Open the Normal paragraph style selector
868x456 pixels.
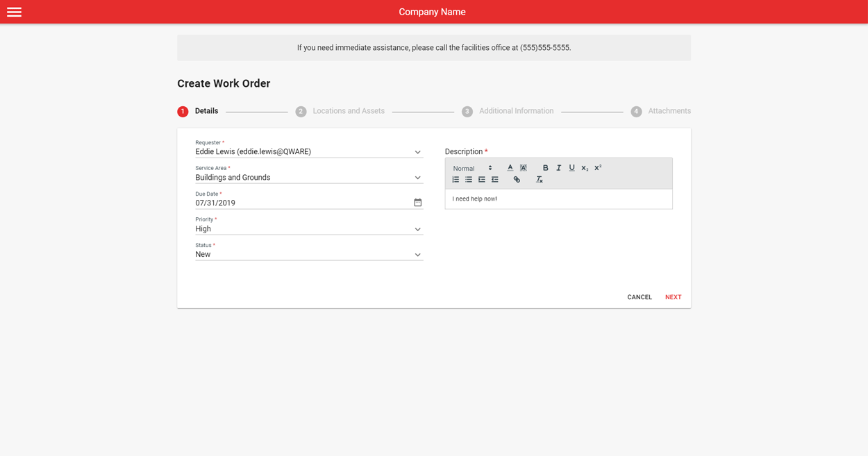point(472,167)
